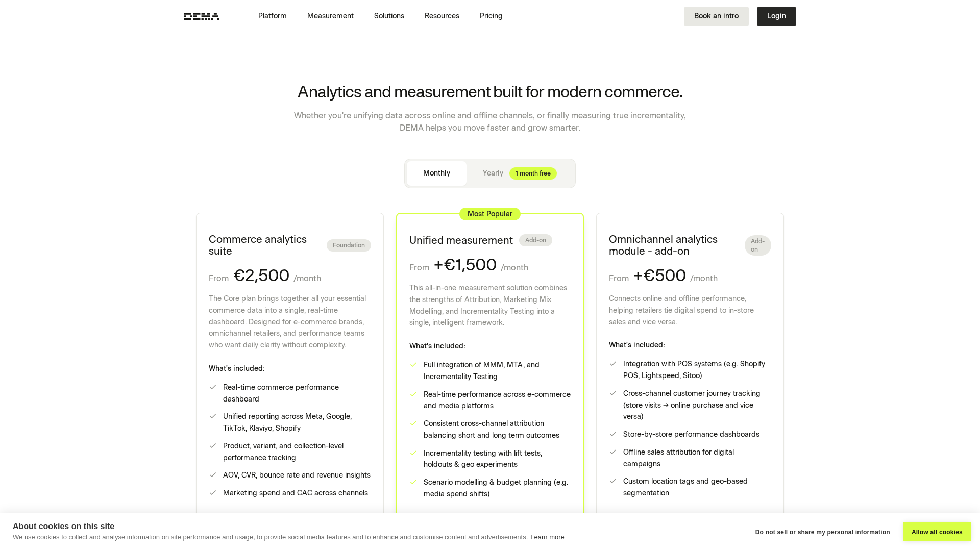Click checkmark next to AOV, CVR, bounce rate

tap(213, 475)
